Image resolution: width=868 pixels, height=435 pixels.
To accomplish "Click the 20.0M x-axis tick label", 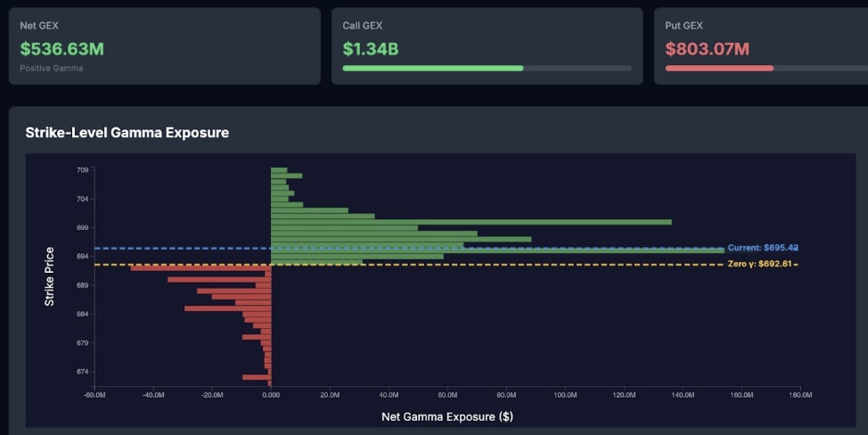I will (x=330, y=395).
